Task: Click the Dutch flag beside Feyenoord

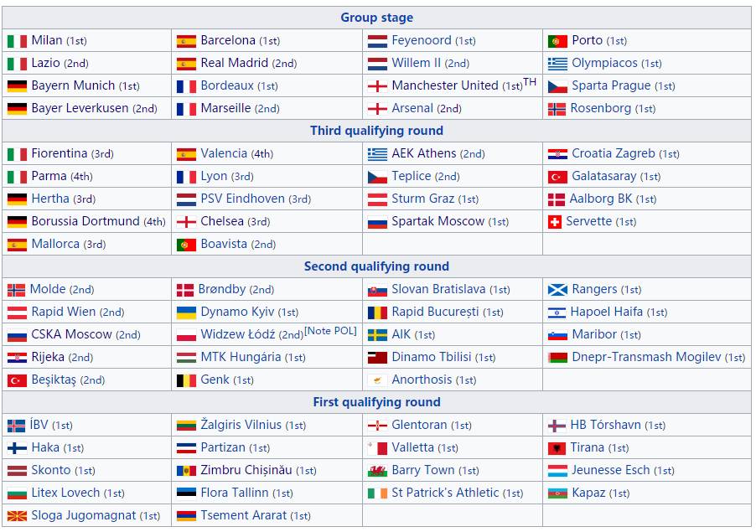Action: point(377,41)
